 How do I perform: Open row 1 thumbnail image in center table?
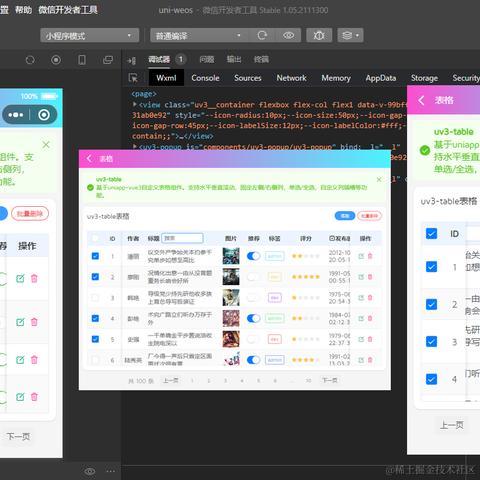[x=231, y=256]
